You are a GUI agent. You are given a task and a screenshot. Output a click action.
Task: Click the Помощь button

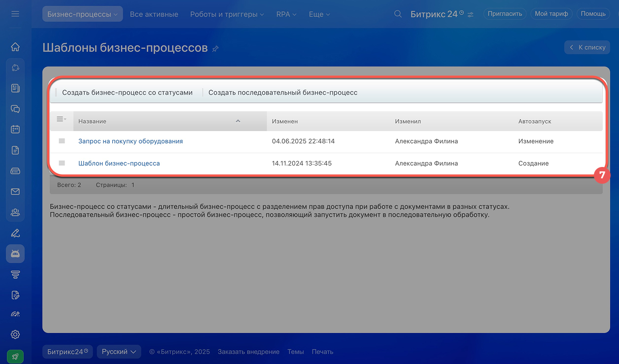click(x=593, y=14)
